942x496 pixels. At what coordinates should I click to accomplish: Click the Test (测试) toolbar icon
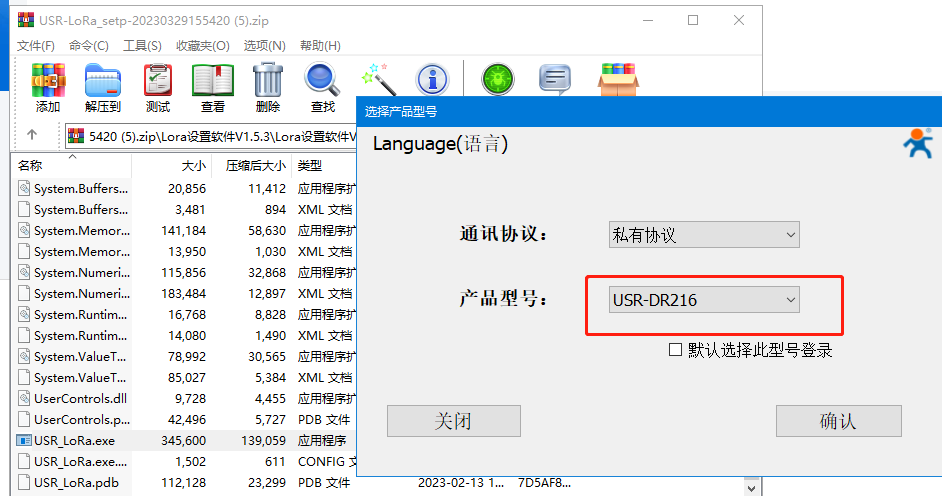click(x=158, y=80)
